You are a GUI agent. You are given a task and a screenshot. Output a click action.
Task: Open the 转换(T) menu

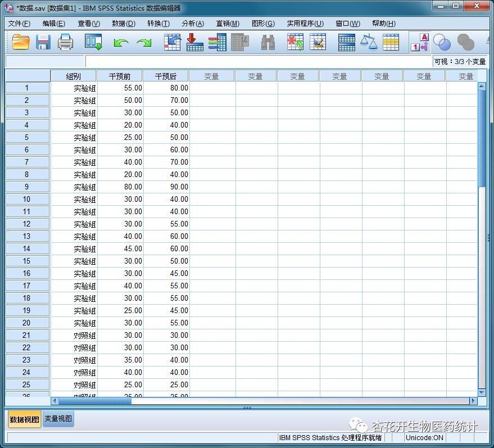tap(158, 24)
